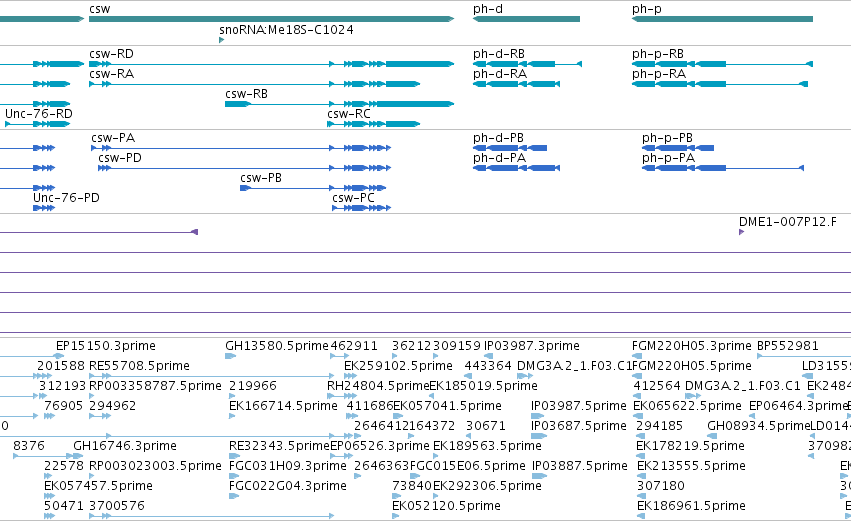Screen dimensions: 851x521
Task: Click the EK185019.5prime EST label
Action: [484, 386]
